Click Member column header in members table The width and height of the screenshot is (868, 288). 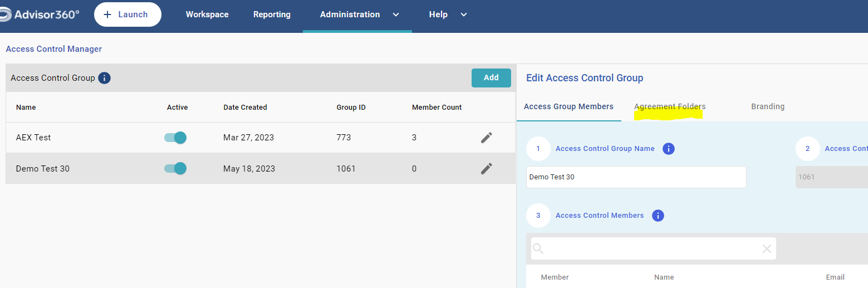[x=555, y=277]
